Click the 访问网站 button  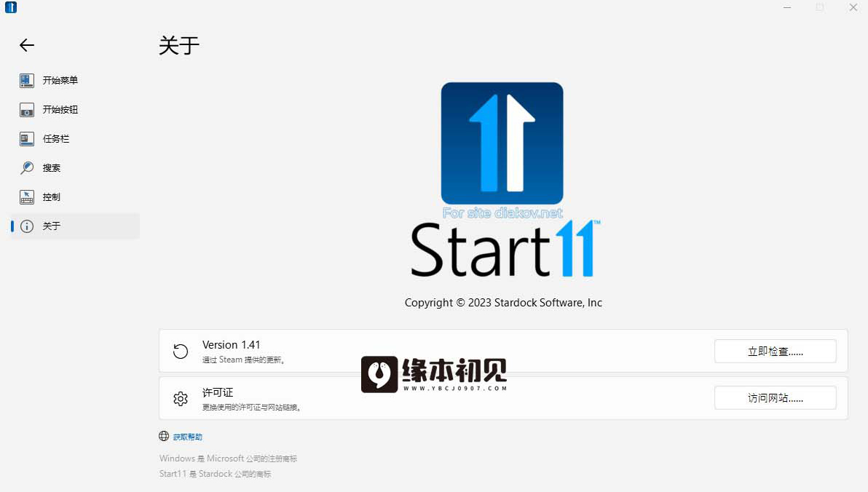[775, 398]
